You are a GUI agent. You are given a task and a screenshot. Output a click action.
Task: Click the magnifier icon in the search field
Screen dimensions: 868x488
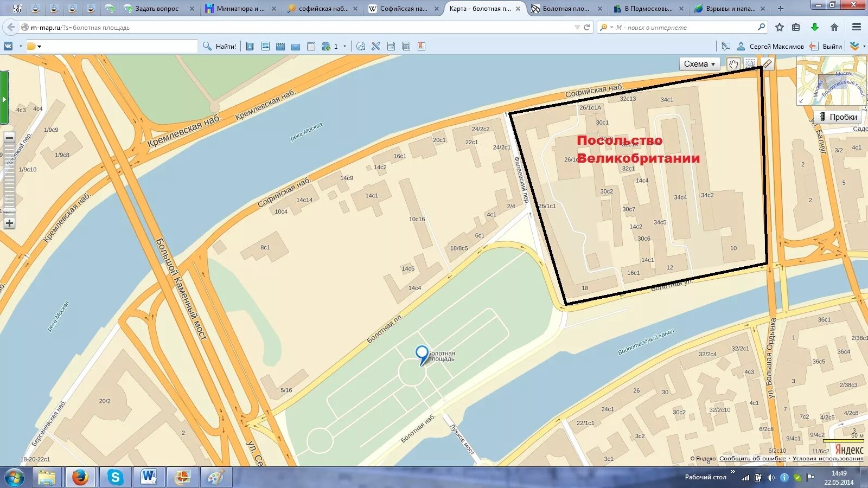[761, 27]
